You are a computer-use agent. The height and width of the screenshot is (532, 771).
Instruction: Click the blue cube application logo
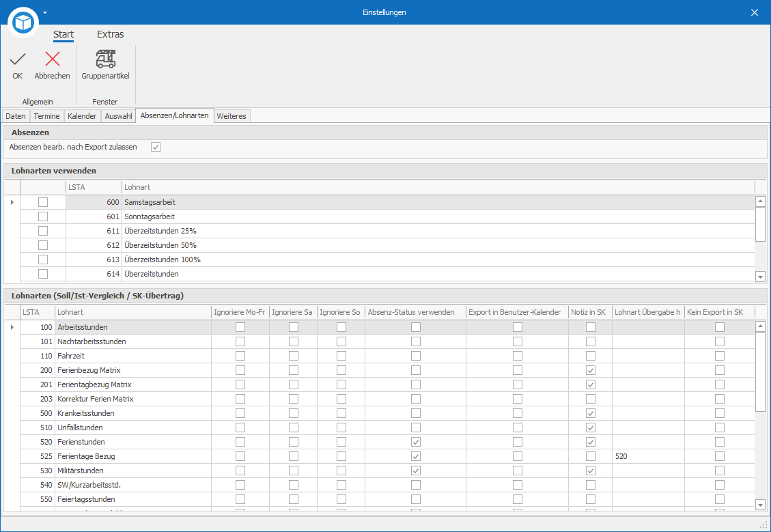click(x=23, y=22)
